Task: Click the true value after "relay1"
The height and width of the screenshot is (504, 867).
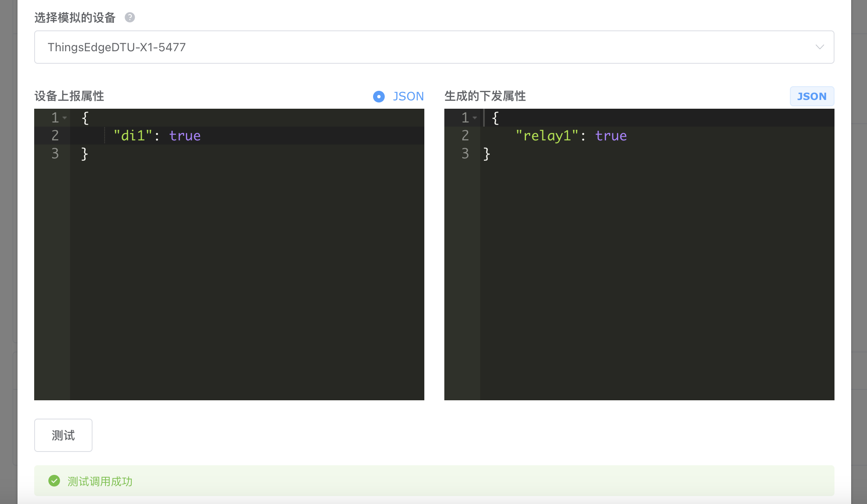Action: (611, 136)
